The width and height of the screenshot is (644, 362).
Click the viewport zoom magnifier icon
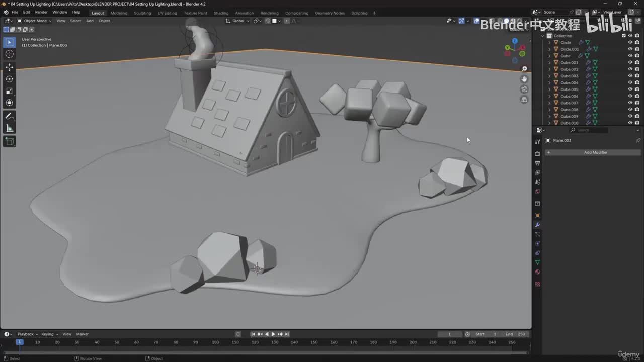click(524, 69)
